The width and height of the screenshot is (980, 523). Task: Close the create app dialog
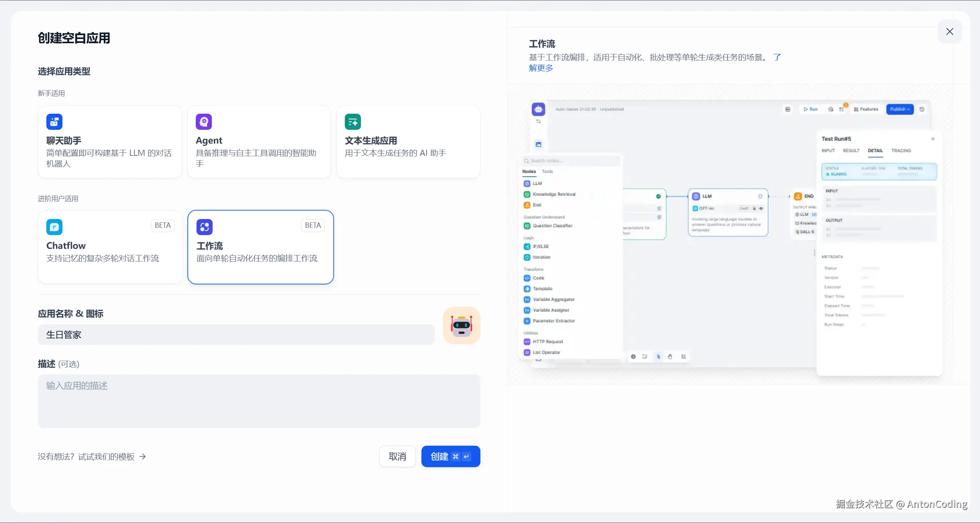pyautogui.click(x=949, y=31)
